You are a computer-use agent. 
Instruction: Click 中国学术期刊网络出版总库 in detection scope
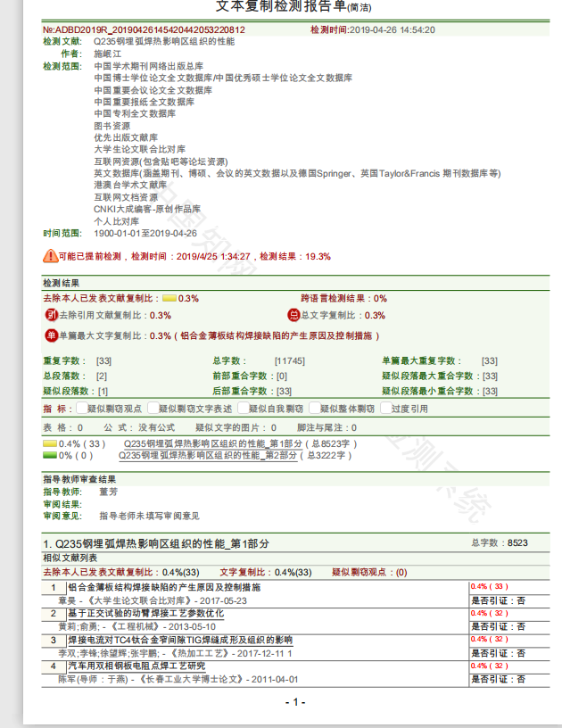[148, 66]
